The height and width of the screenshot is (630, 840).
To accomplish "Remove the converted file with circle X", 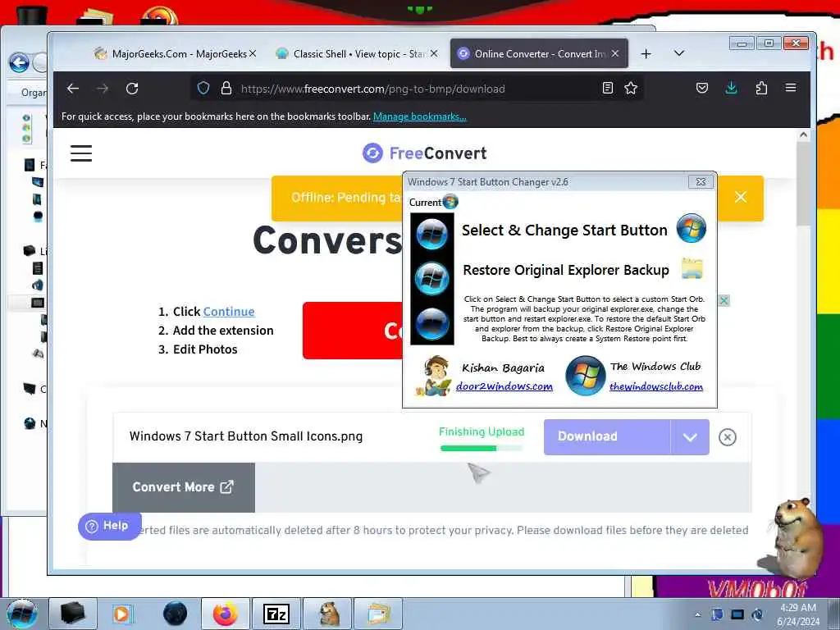I will [727, 437].
